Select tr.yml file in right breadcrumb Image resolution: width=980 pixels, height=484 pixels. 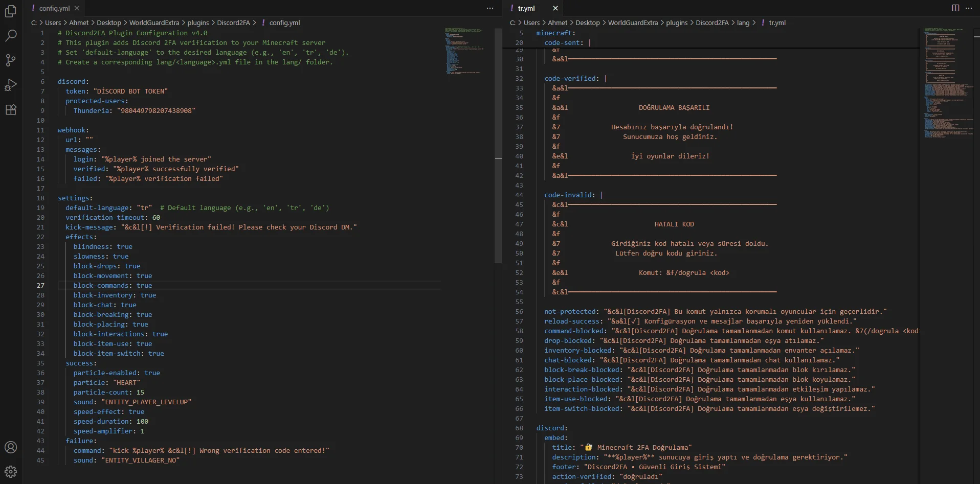[777, 22]
